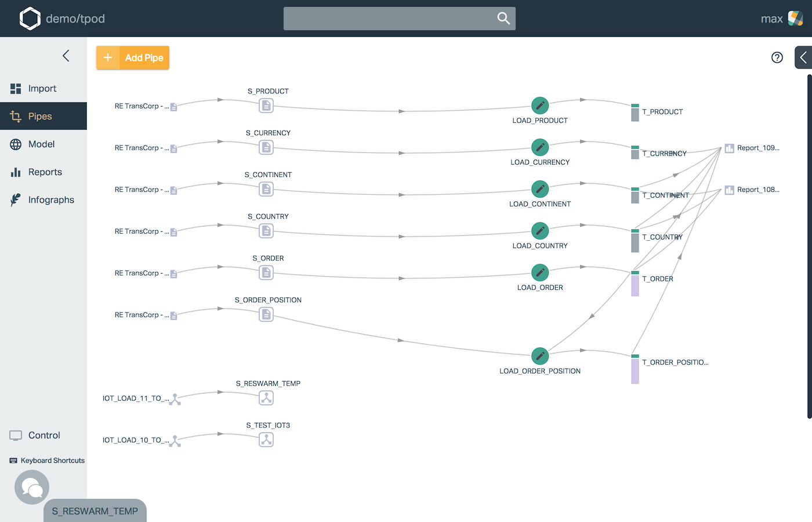
Task: Click the T_CONTINENT target table icon
Action: (x=634, y=195)
